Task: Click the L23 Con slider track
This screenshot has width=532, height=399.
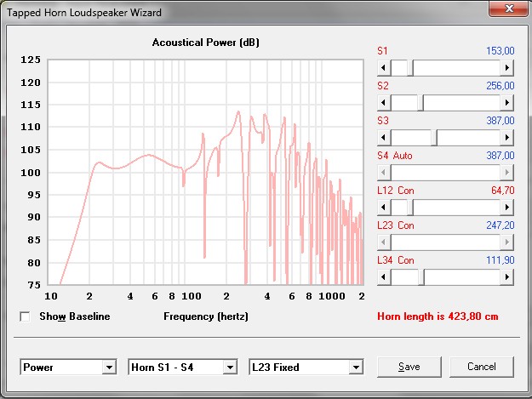Action: pos(445,242)
